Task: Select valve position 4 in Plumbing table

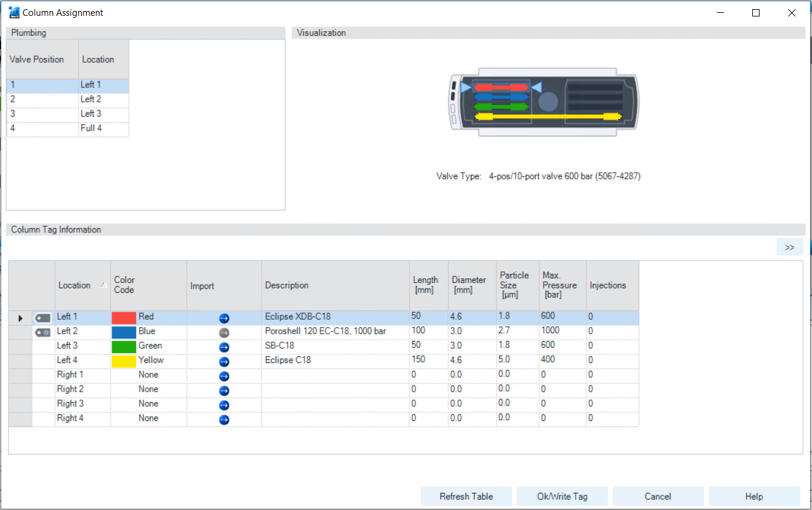Action: point(42,127)
